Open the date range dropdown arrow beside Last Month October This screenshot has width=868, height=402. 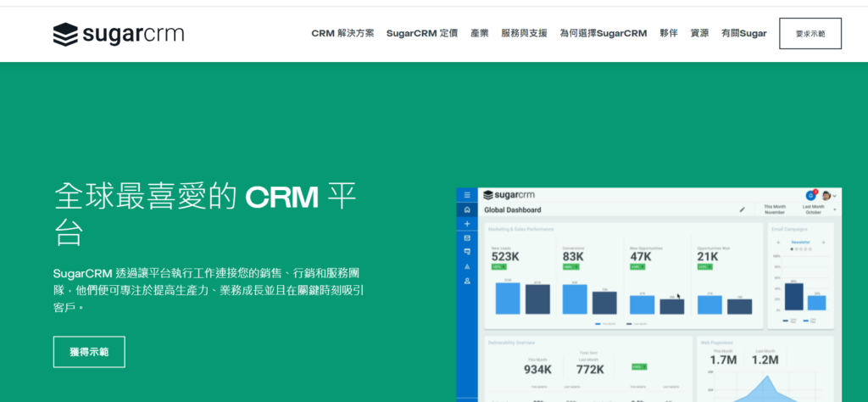tap(834, 209)
